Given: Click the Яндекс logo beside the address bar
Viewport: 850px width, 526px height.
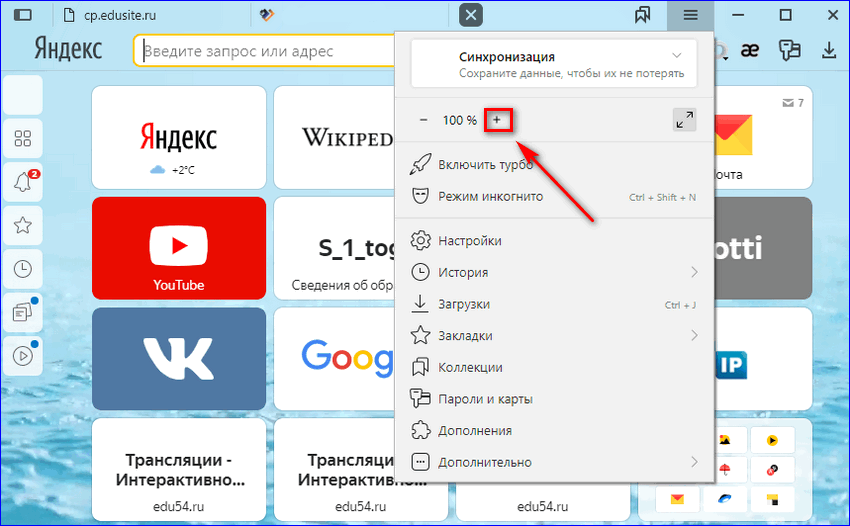Looking at the screenshot, I should point(68,49).
